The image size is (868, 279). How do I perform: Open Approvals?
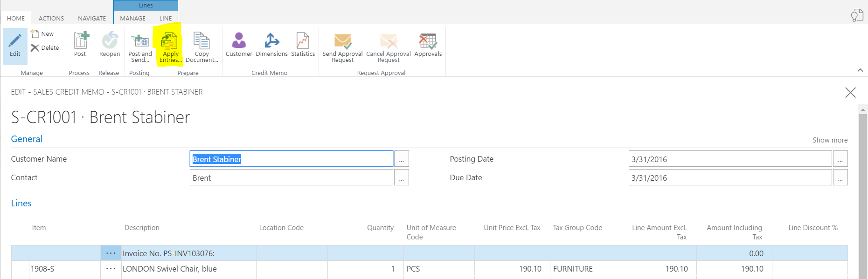[428, 44]
